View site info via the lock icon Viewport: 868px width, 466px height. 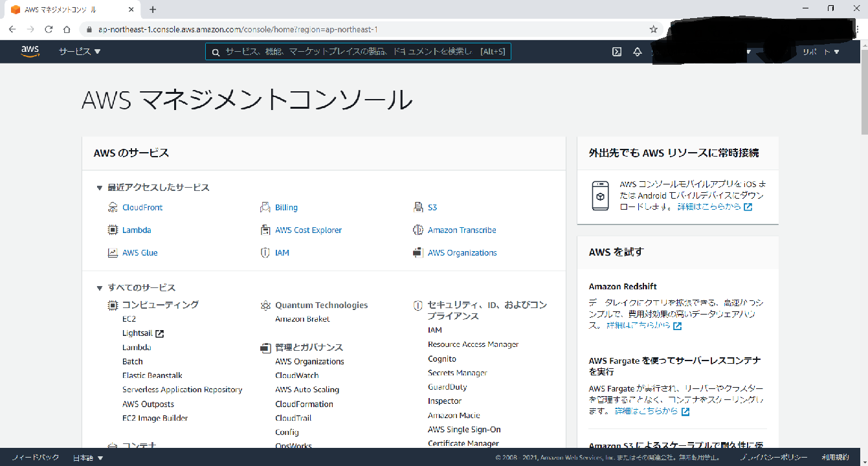coord(90,30)
